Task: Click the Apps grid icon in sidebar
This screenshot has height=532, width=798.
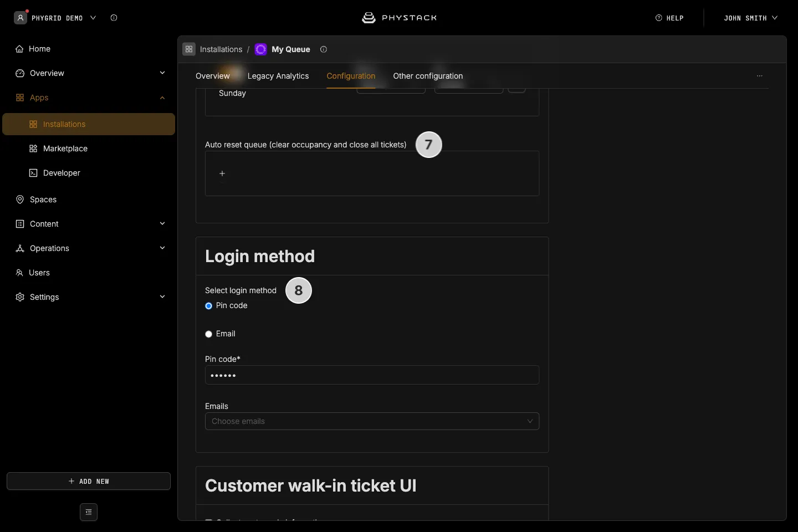Action: point(20,98)
